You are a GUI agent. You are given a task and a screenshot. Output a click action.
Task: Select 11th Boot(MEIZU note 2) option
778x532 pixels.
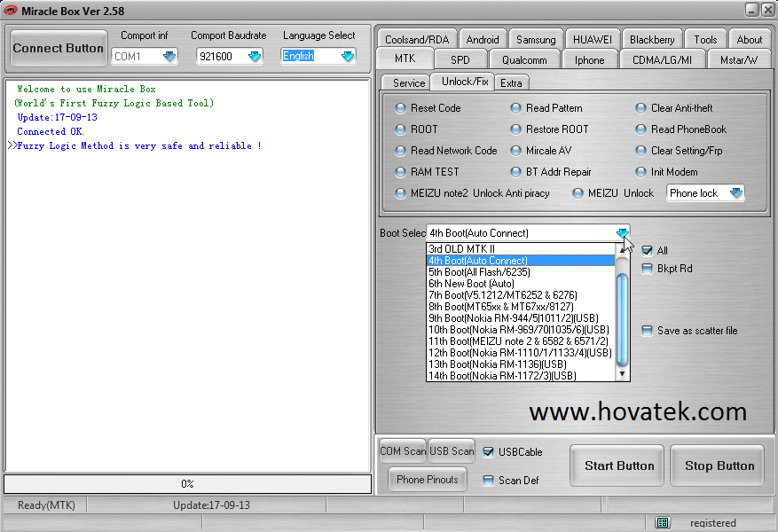tap(520, 341)
